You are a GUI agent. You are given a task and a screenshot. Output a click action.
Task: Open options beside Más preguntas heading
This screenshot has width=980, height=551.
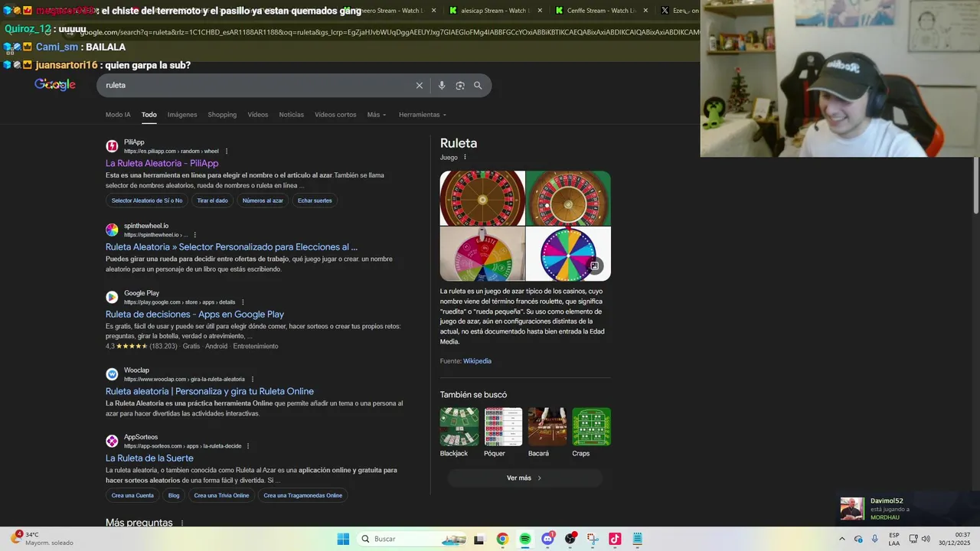pos(181,523)
